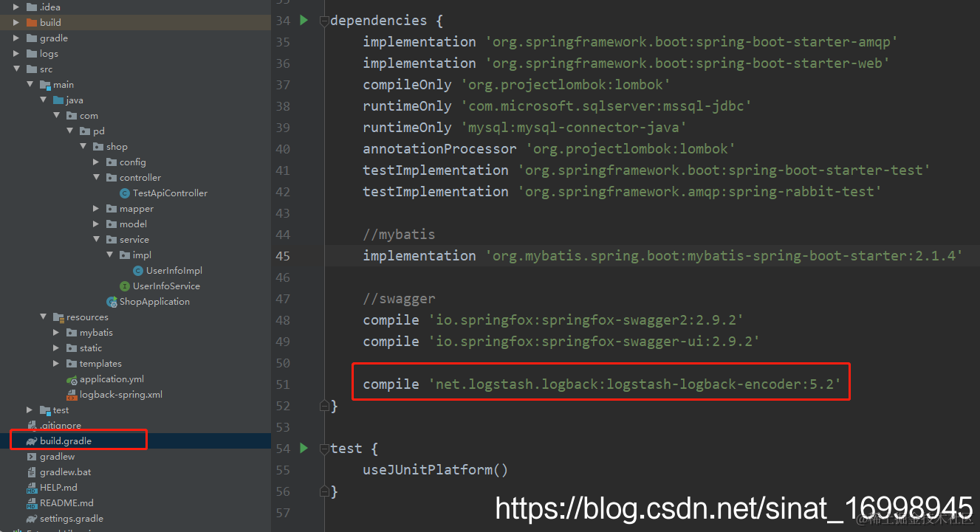This screenshot has height=532, width=980.
Task: Expand the .idea folder
Action: (17, 7)
